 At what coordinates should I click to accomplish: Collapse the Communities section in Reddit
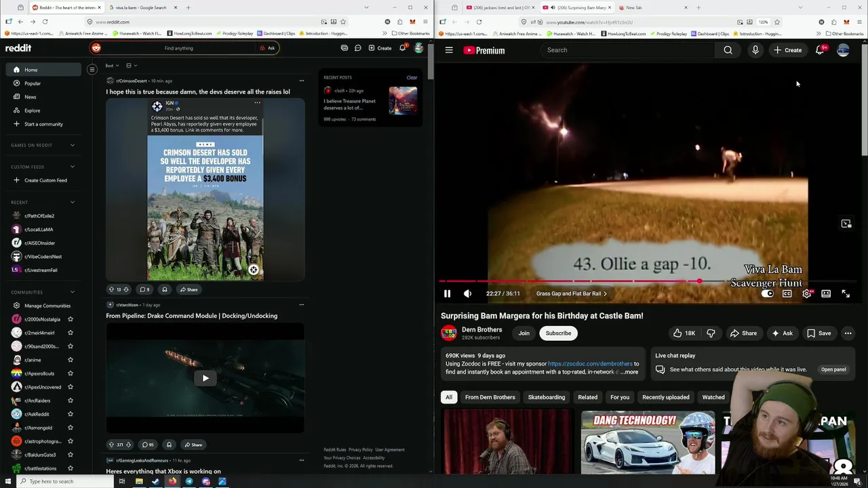72,292
